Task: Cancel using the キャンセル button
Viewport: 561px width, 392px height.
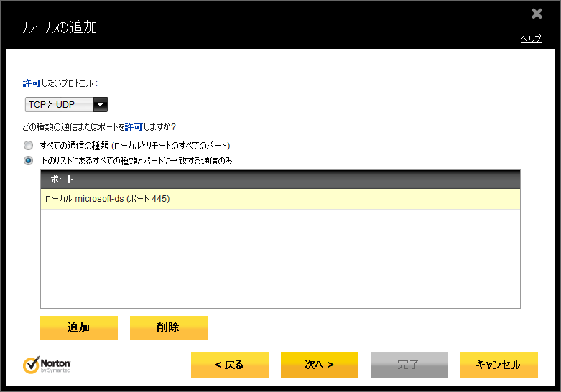Action: 499,365
